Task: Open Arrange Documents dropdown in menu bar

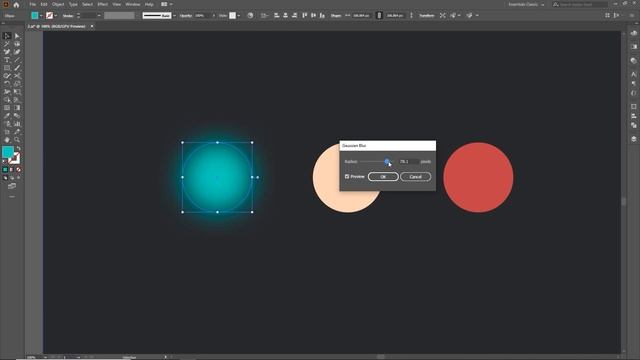Action: click(167, 4)
